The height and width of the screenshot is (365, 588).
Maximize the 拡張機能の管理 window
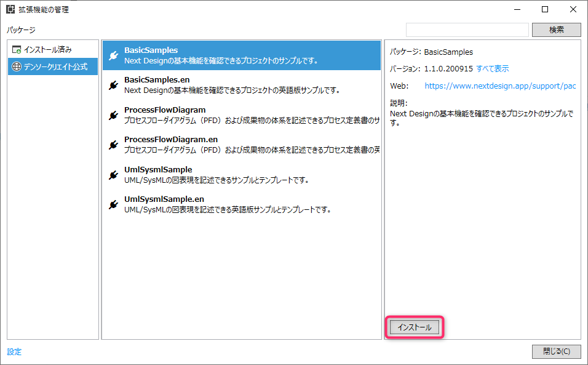click(x=545, y=9)
